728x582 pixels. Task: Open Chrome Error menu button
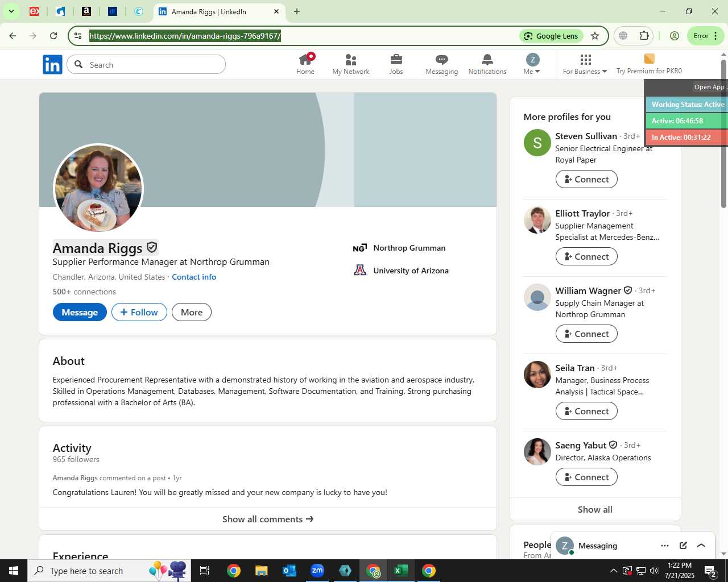click(x=705, y=36)
